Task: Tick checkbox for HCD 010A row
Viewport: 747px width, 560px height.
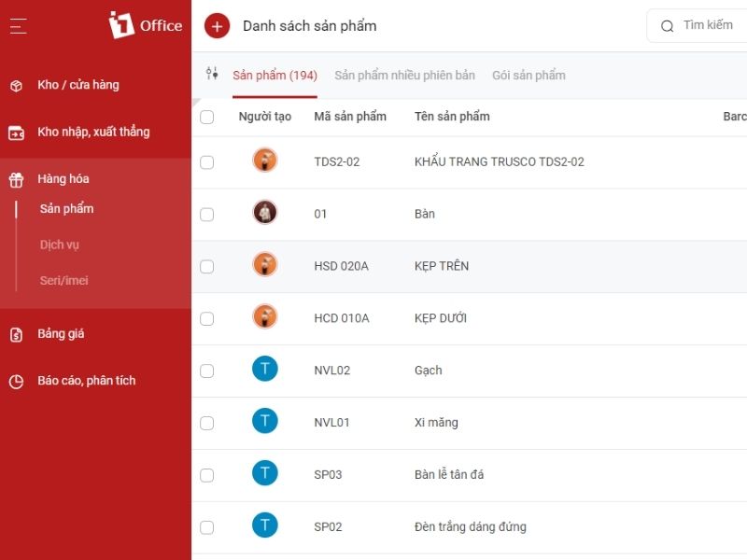Action: pyautogui.click(x=206, y=318)
